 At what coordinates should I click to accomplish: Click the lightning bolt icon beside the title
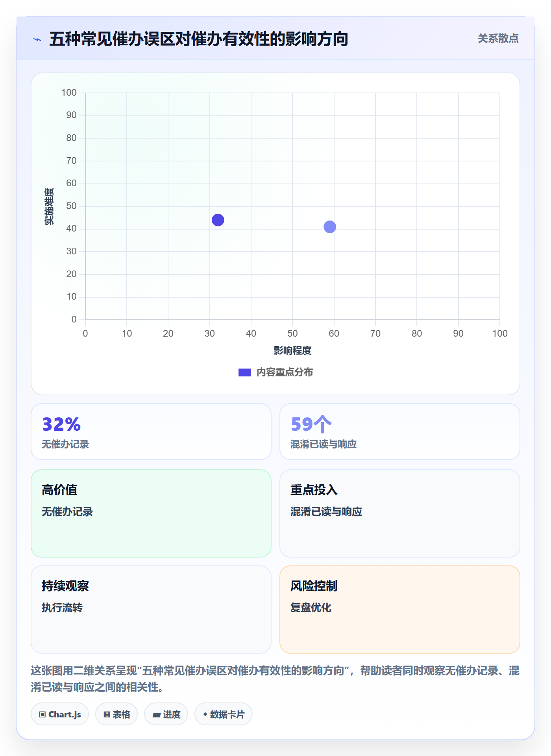[x=37, y=39]
